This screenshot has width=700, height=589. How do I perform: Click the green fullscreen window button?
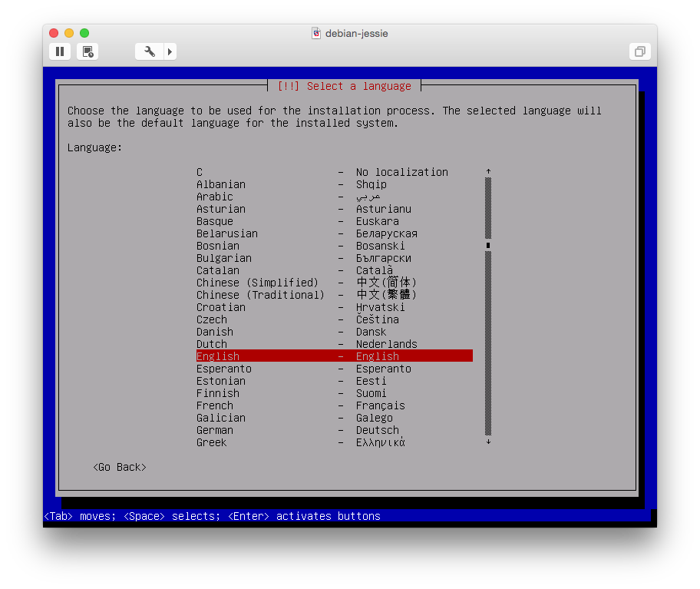pyautogui.click(x=84, y=33)
